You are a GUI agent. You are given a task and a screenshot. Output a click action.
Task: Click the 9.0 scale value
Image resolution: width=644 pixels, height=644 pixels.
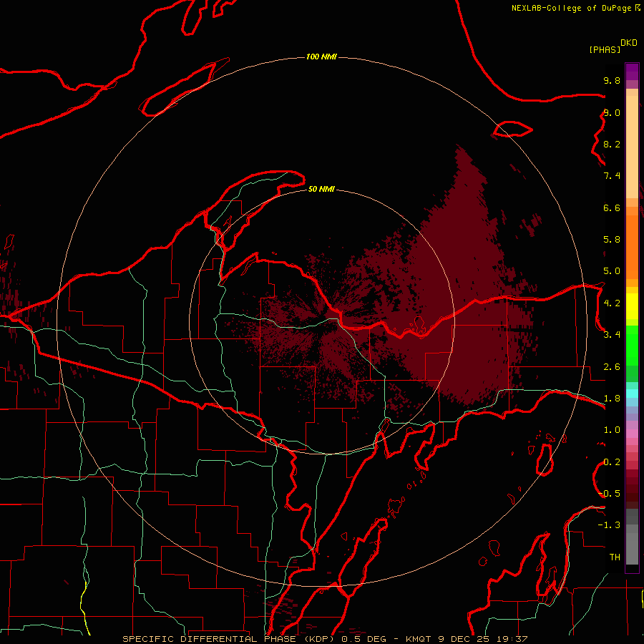(612, 112)
